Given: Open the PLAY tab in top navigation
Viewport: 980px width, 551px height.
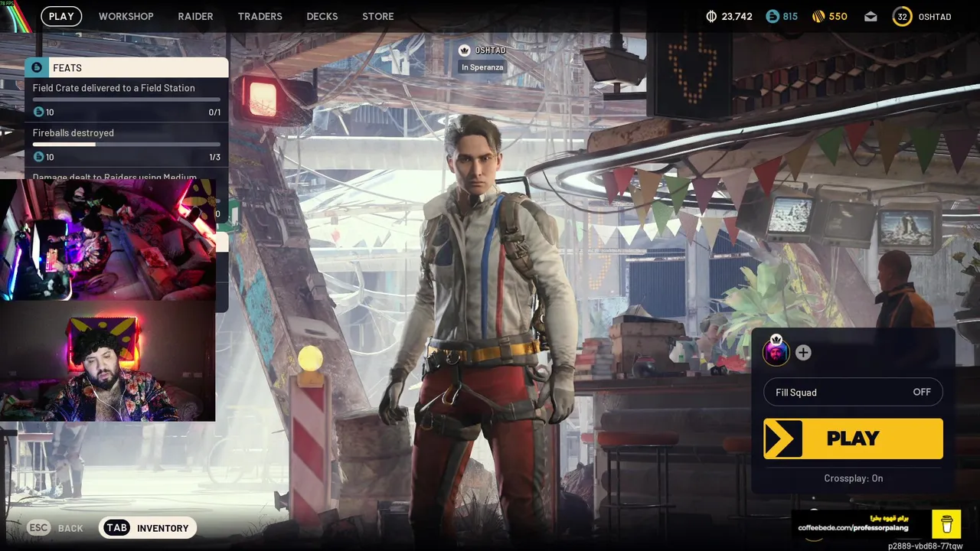Looking at the screenshot, I should coord(61,16).
